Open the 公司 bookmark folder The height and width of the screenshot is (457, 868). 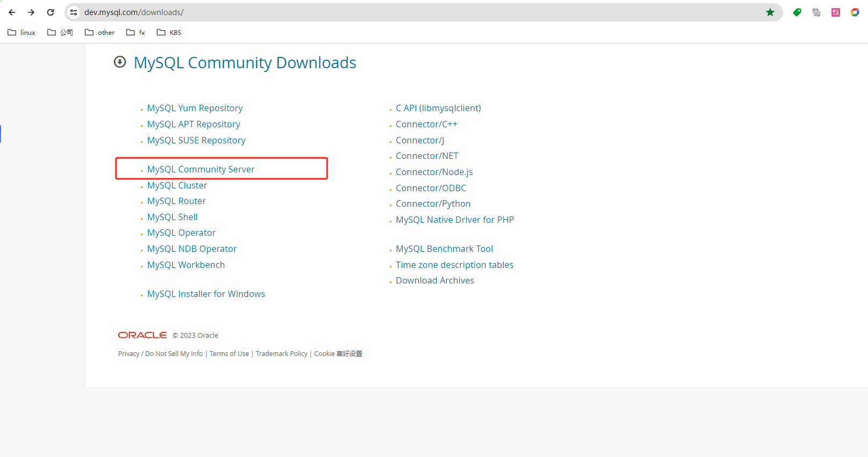coord(60,33)
